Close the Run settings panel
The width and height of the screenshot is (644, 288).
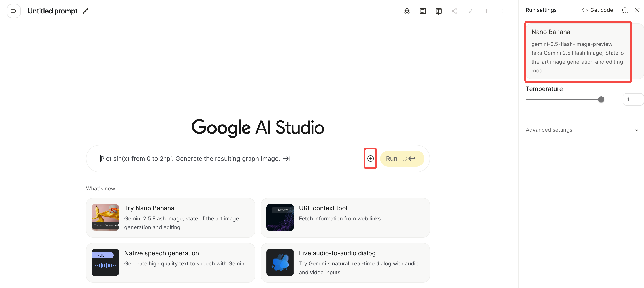pos(637,10)
